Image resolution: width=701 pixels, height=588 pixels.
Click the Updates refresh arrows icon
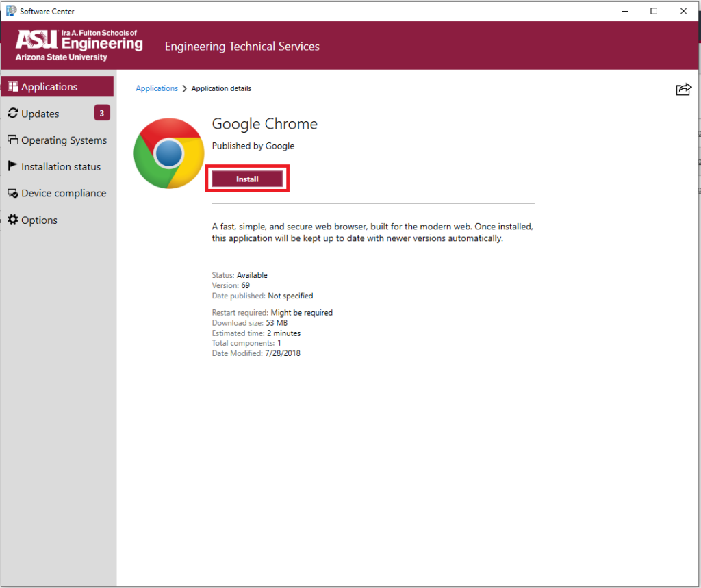click(x=13, y=113)
